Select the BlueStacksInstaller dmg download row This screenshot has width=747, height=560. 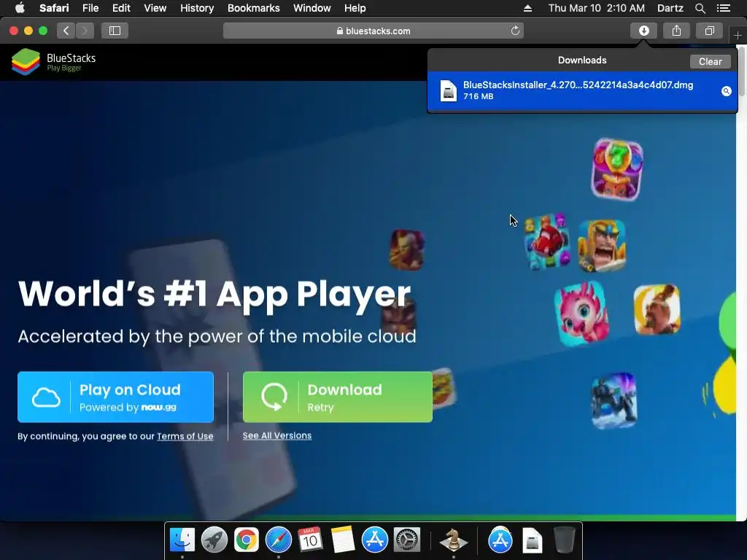click(x=582, y=91)
